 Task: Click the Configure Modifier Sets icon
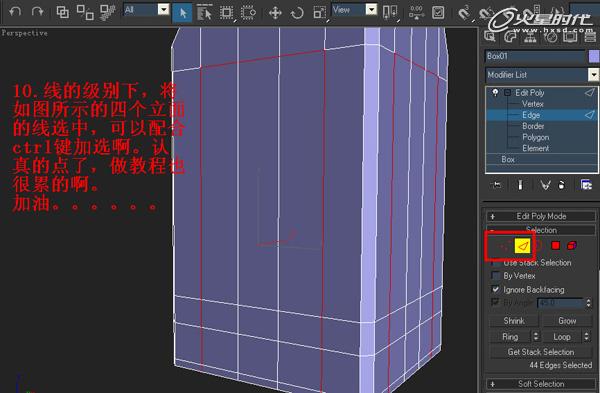(x=586, y=185)
